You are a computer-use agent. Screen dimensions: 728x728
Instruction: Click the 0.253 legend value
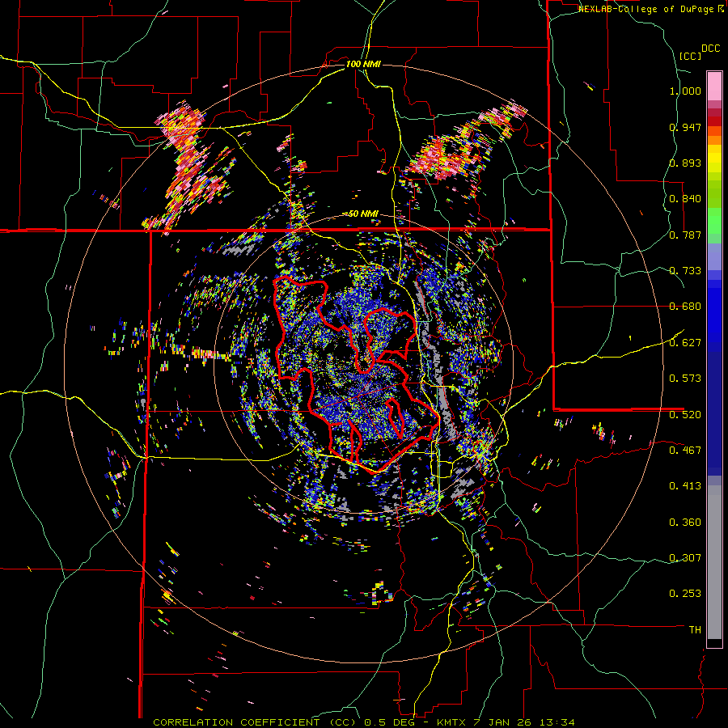(x=685, y=594)
